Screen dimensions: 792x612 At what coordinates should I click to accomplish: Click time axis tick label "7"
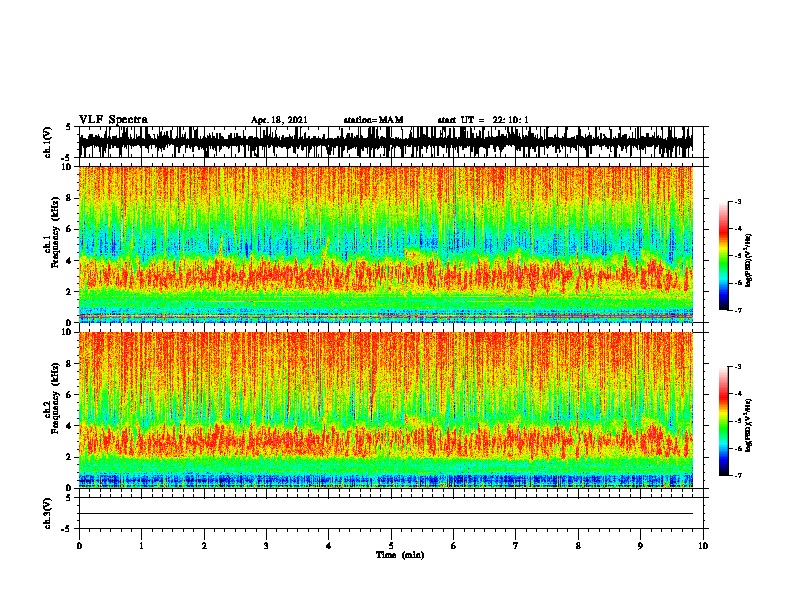point(516,546)
